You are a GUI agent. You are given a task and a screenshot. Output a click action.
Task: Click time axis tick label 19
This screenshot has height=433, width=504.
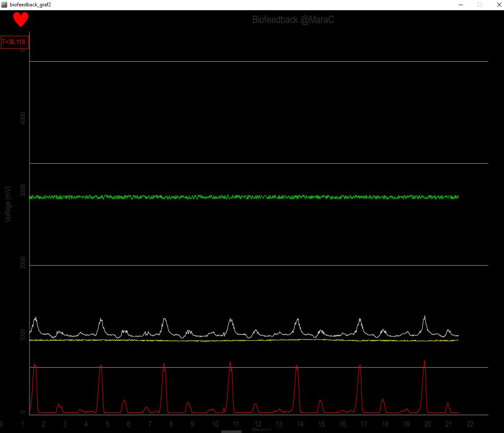pos(406,424)
